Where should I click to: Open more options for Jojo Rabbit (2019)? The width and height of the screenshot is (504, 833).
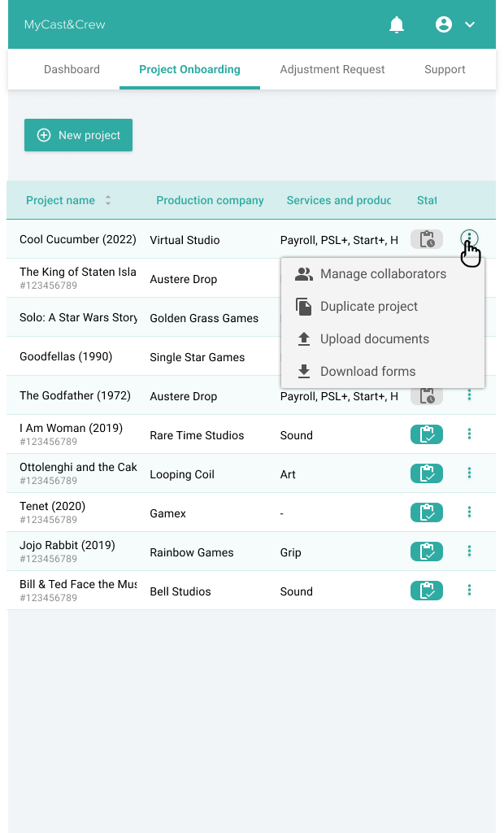coord(470,551)
